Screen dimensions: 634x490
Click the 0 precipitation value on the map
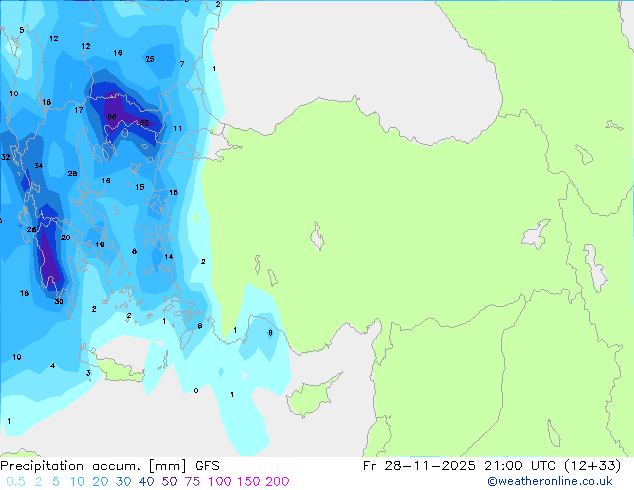[196, 391]
